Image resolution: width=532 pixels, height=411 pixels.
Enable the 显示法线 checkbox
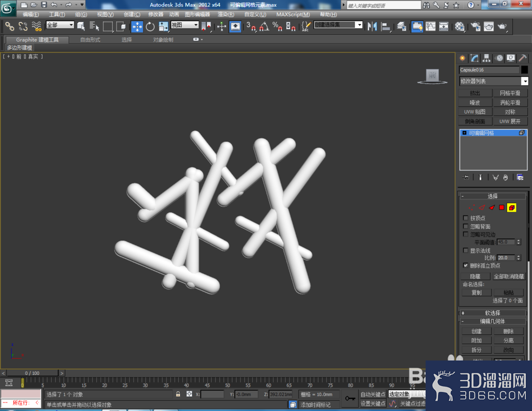pos(465,250)
